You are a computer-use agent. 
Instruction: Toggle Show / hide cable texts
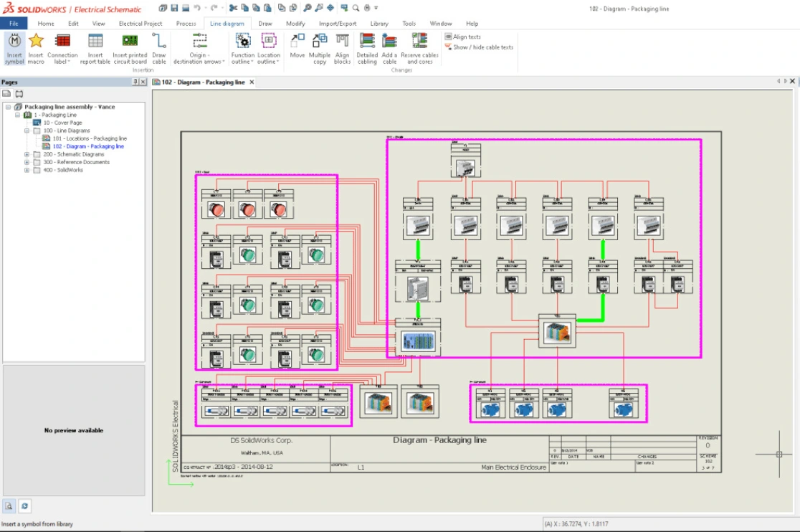pos(479,47)
